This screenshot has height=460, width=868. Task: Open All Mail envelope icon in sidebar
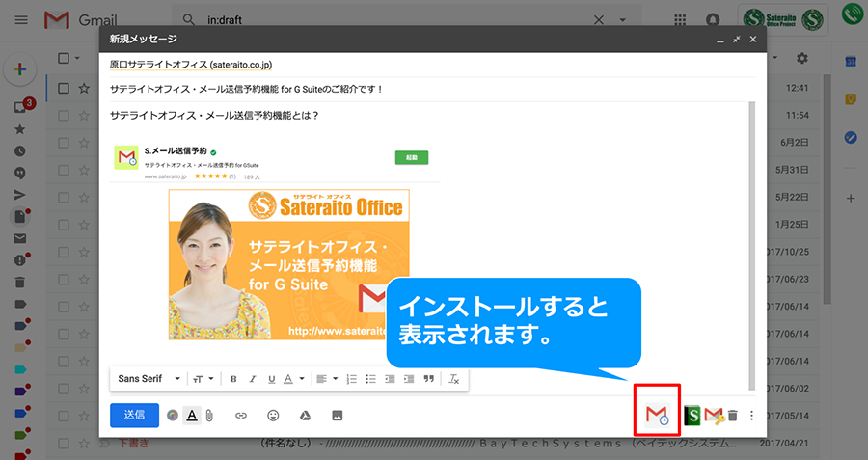click(x=20, y=238)
